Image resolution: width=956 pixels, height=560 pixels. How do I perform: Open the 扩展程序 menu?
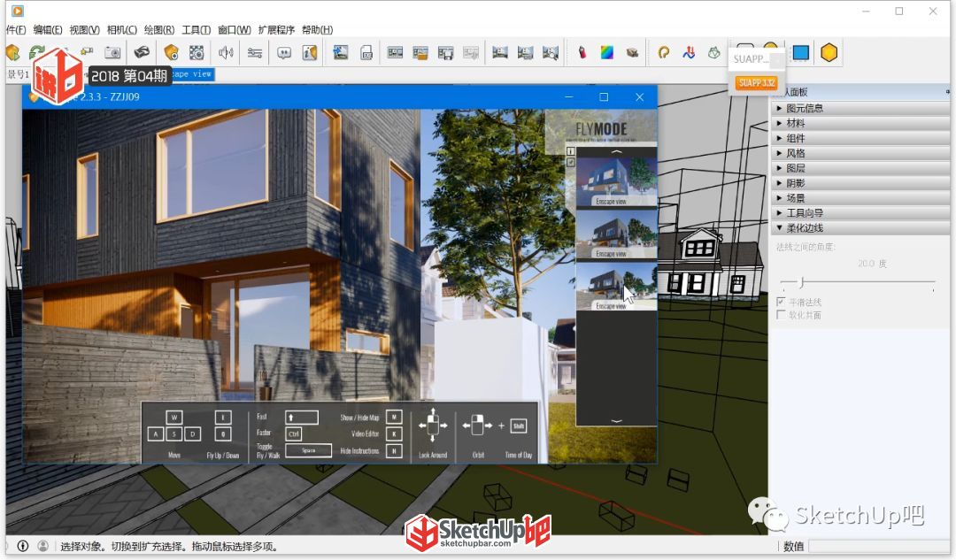point(276,30)
